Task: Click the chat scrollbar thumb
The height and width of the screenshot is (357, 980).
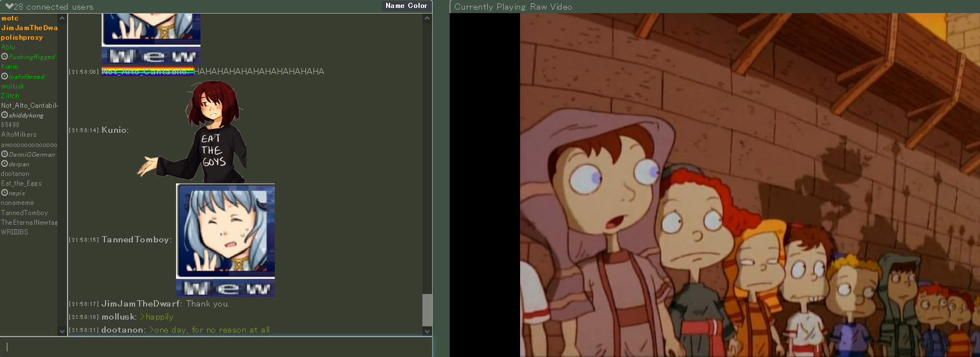Action: coord(427,310)
